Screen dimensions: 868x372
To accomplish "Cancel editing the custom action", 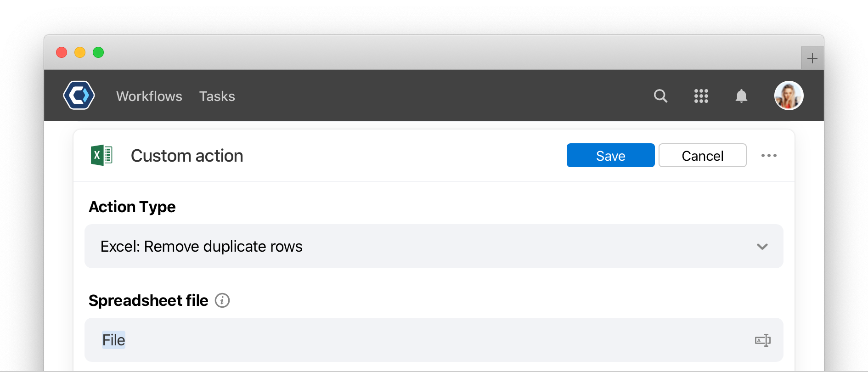I will pos(702,155).
